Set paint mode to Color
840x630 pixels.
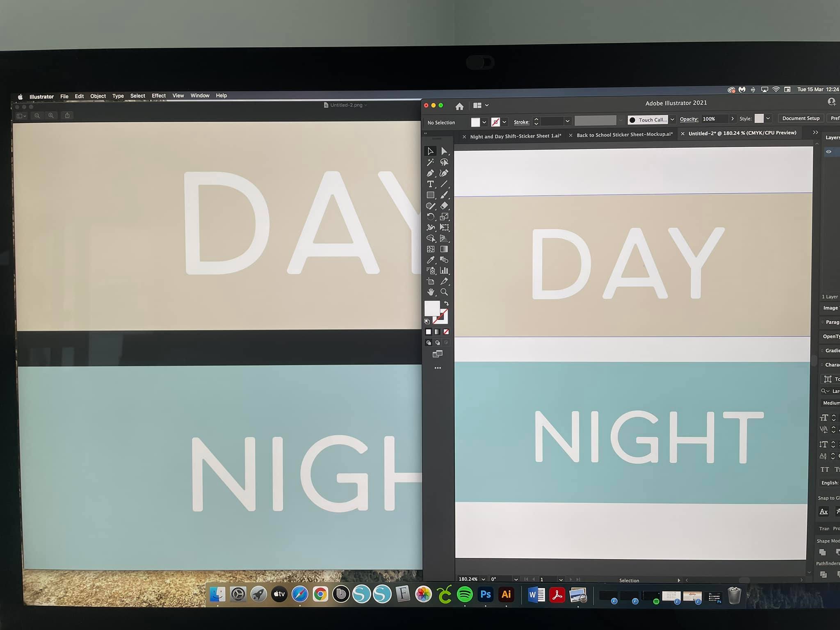(429, 332)
